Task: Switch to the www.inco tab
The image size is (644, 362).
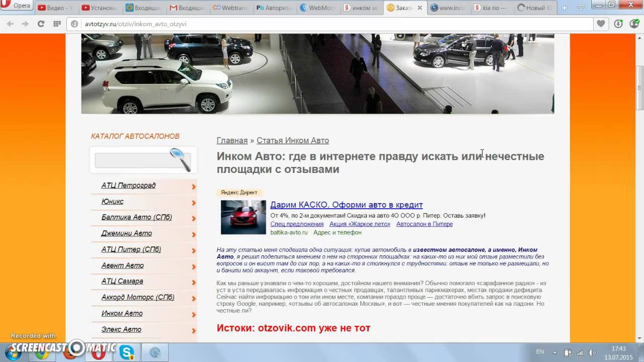Action: [449, 8]
